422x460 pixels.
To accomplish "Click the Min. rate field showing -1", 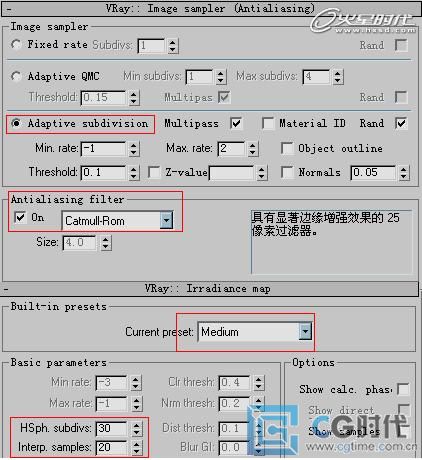I will [x=104, y=149].
